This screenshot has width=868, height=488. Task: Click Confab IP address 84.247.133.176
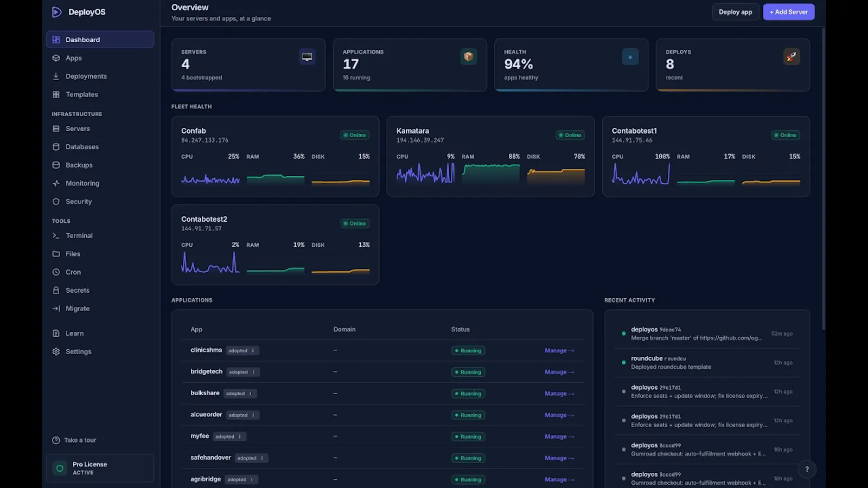[205, 140]
